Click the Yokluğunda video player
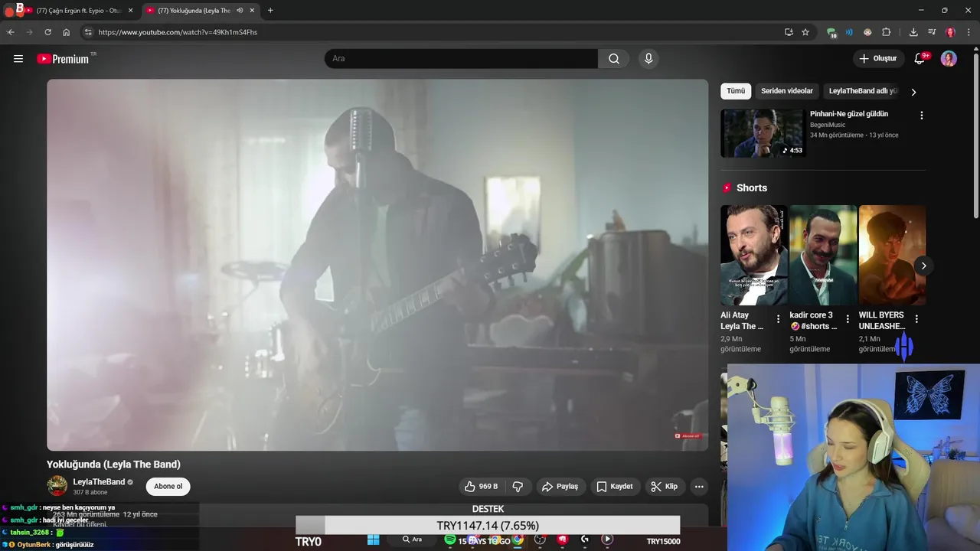Image resolution: width=980 pixels, height=551 pixels. click(x=377, y=265)
